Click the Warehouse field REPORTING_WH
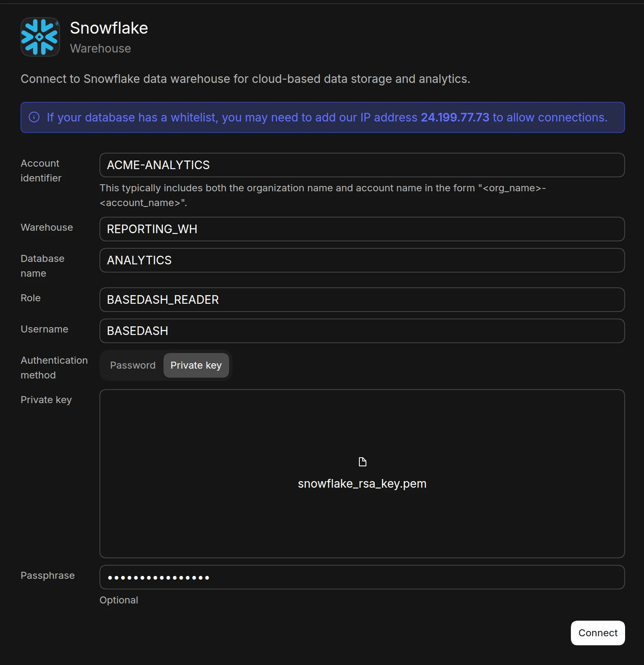 point(362,229)
